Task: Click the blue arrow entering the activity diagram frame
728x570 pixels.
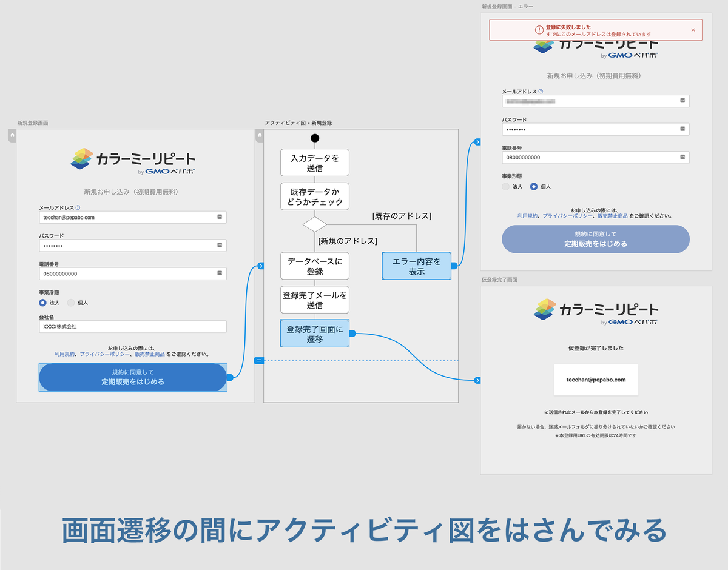Action: [x=260, y=266]
